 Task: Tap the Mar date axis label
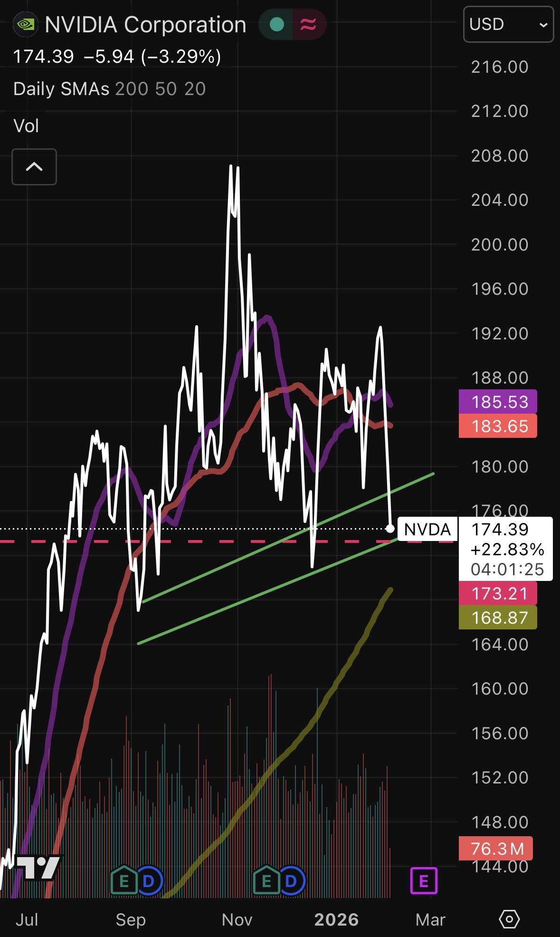430,919
